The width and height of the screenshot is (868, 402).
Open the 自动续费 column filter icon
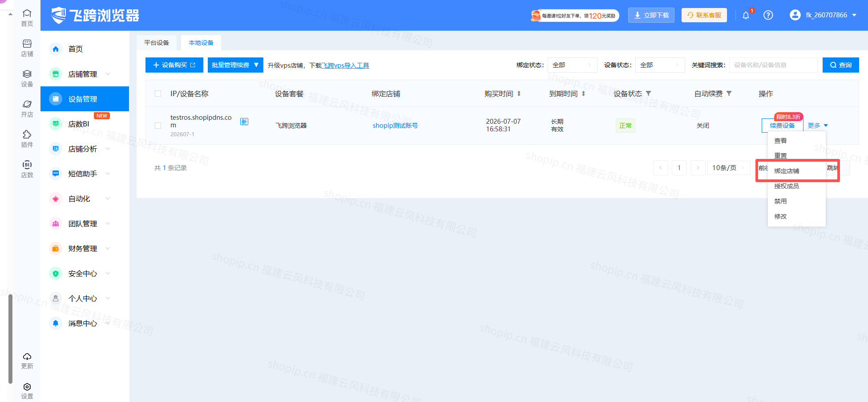pos(729,93)
